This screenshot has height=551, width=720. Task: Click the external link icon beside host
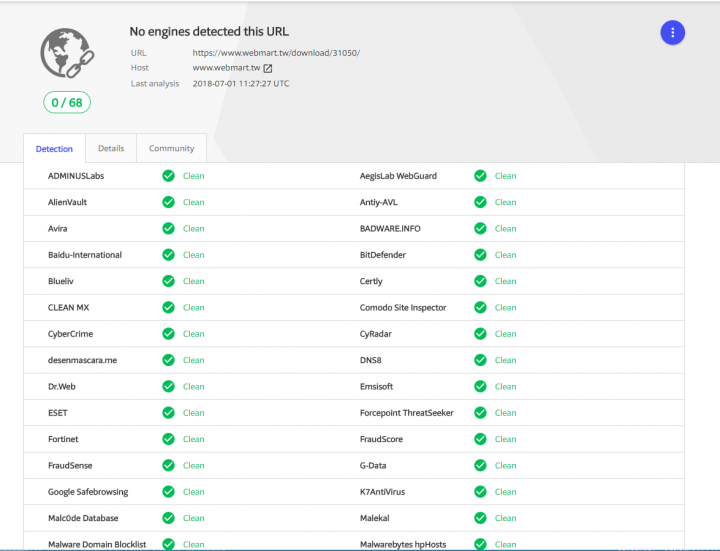(268, 68)
